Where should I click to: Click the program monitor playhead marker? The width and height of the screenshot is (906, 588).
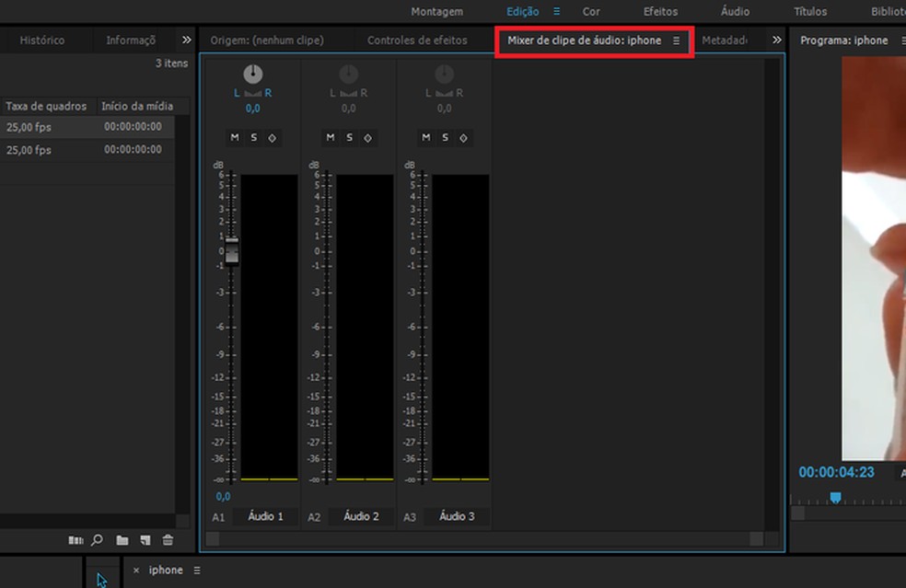click(835, 497)
